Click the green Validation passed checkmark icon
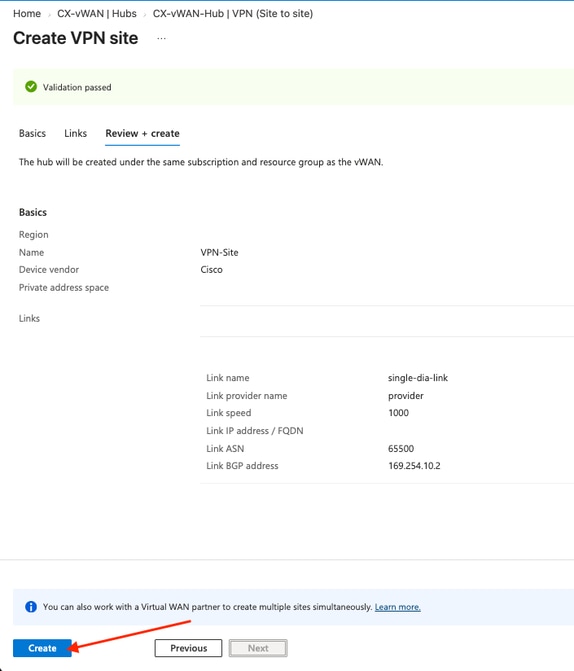This screenshot has height=671, width=574. [31, 87]
